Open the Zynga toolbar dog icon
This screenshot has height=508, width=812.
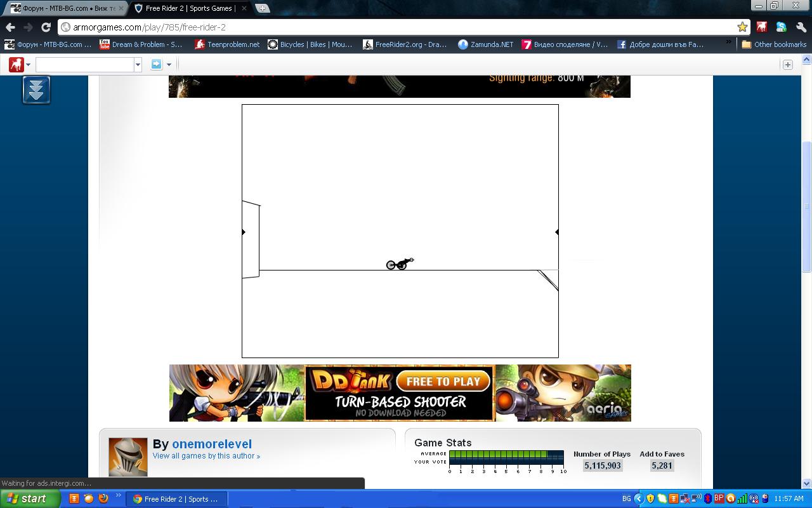coord(16,64)
